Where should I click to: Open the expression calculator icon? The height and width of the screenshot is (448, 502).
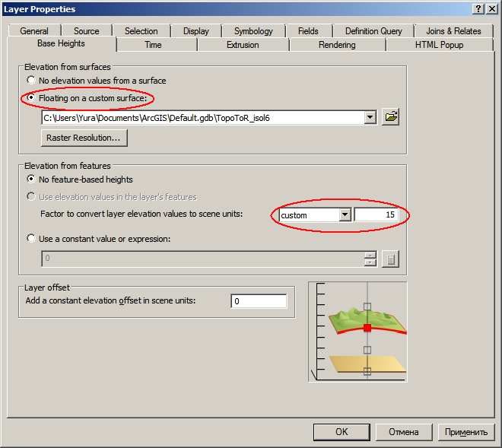click(x=391, y=259)
